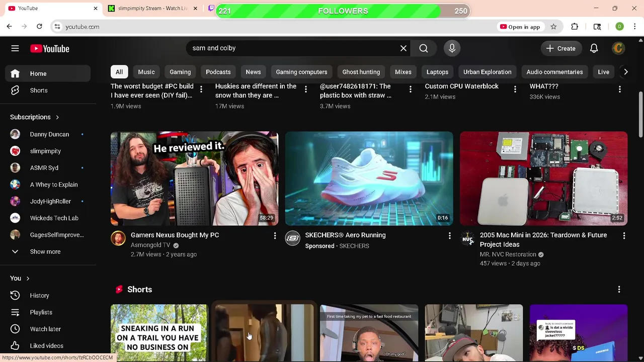This screenshot has width=644, height=362.
Task: Go back with browser back arrow
Action: pos(9,27)
